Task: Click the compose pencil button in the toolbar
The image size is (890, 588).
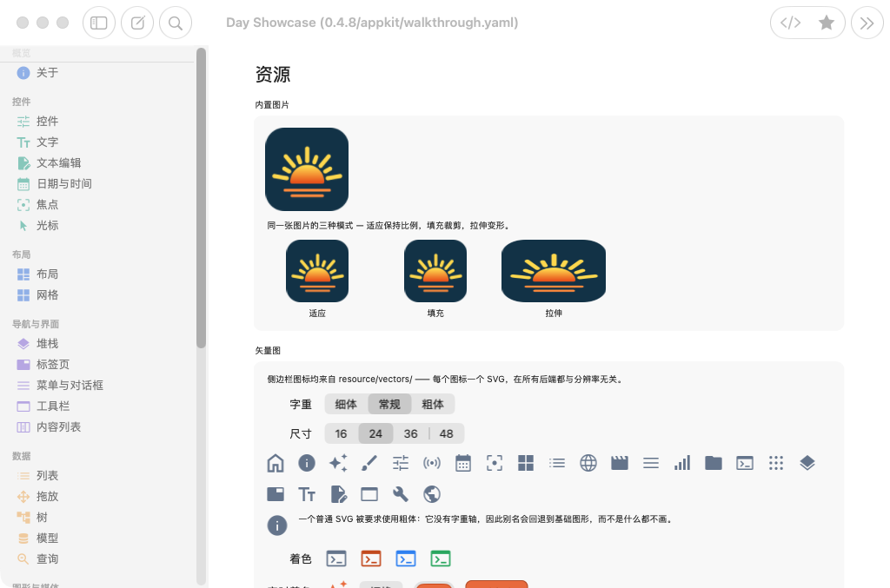Action: (137, 23)
